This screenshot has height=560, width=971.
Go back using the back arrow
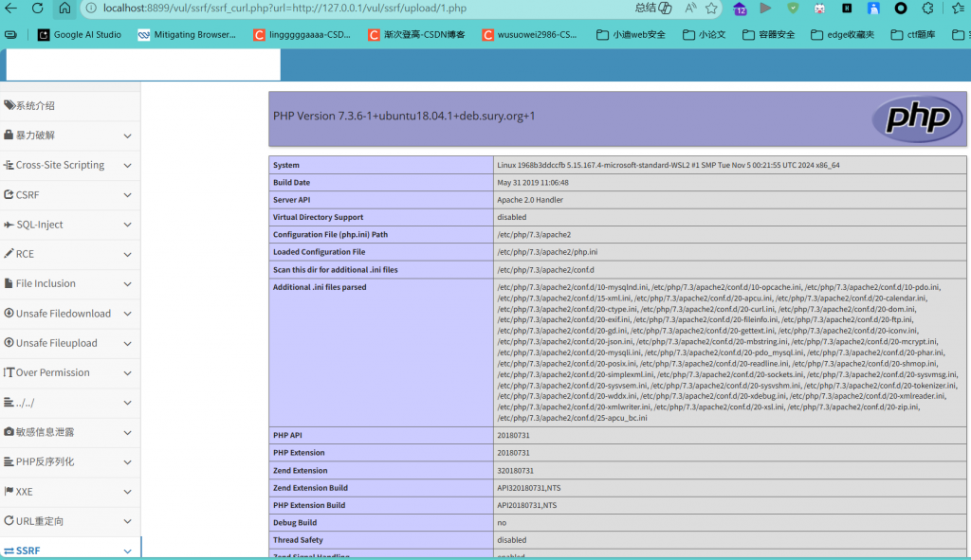click(x=10, y=9)
